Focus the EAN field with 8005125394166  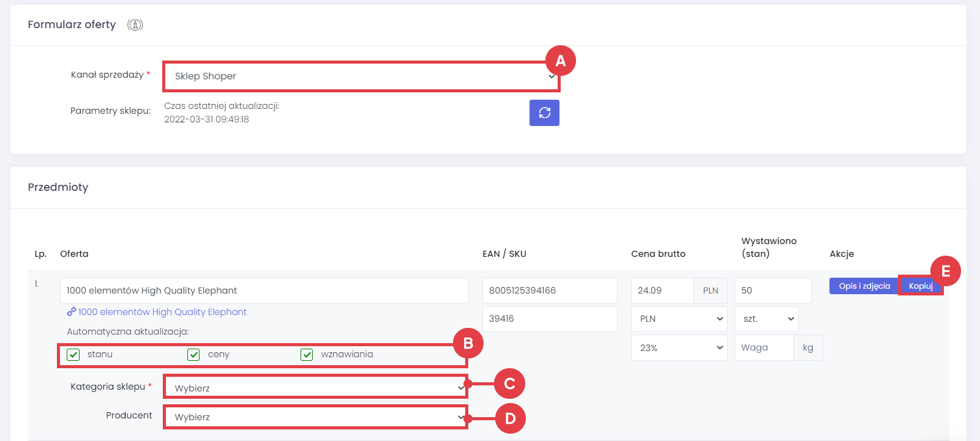pos(549,291)
